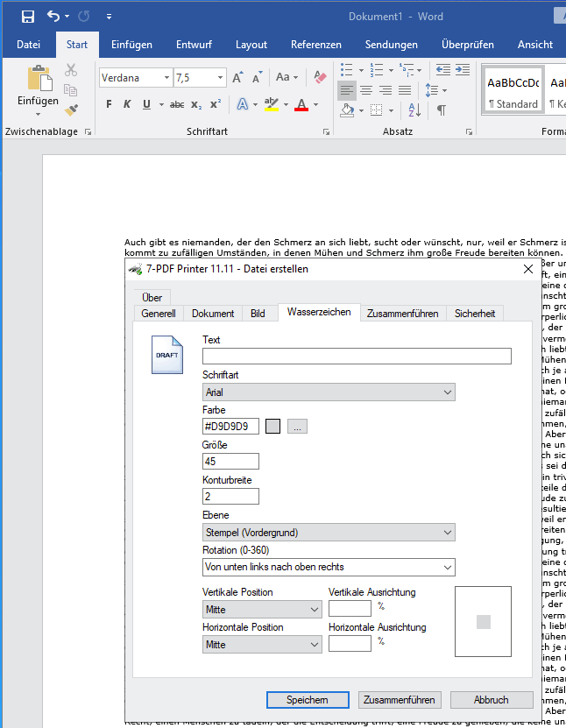Apply the yellow text highlight color
The image size is (566, 728).
(x=271, y=104)
